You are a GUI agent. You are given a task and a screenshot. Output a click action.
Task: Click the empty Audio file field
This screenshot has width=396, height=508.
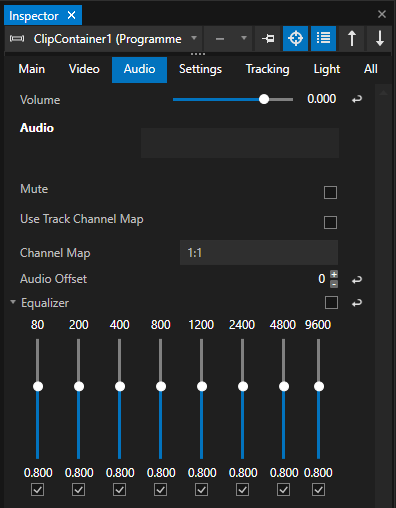click(240, 143)
